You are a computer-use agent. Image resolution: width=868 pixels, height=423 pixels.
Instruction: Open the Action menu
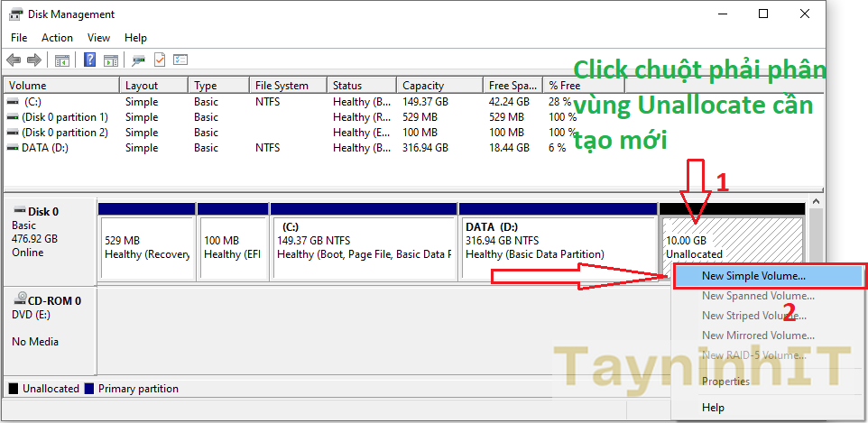pos(57,38)
